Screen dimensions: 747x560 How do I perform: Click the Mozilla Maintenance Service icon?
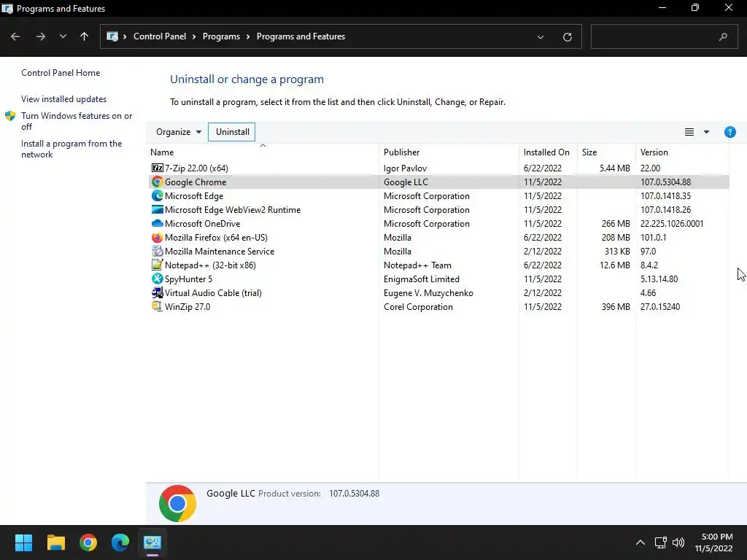coord(158,251)
